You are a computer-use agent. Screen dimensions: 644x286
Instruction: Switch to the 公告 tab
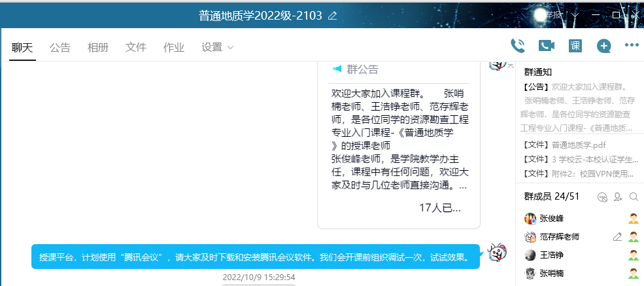(60, 48)
